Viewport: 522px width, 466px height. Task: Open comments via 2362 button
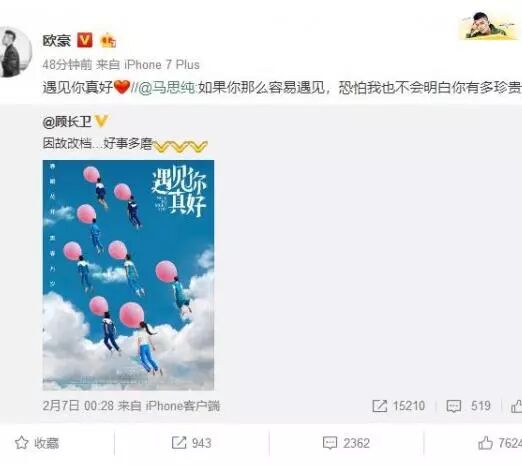346,443
